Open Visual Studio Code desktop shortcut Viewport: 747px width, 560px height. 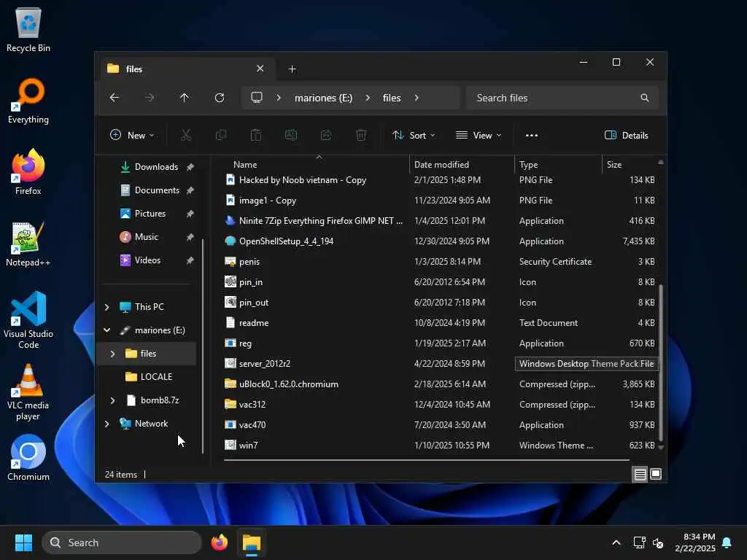click(28, 320)
